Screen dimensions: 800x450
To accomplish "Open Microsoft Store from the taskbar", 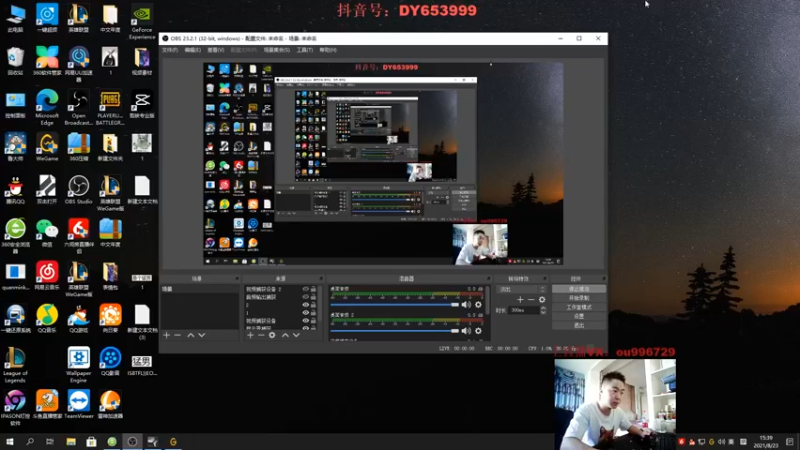I will pyautogui.click(x=91, y=442).
